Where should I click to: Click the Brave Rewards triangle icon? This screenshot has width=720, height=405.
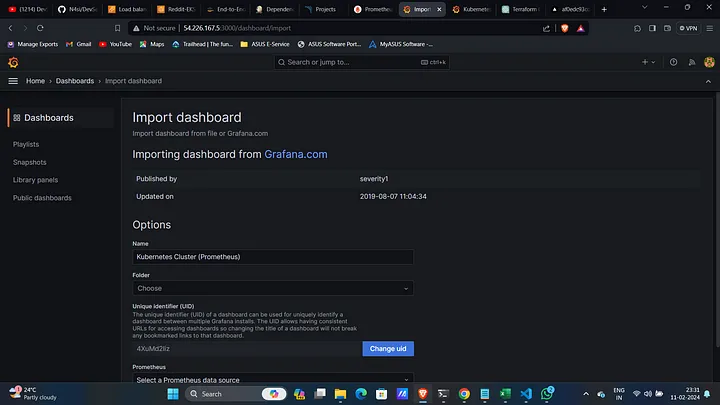[581, 28]
